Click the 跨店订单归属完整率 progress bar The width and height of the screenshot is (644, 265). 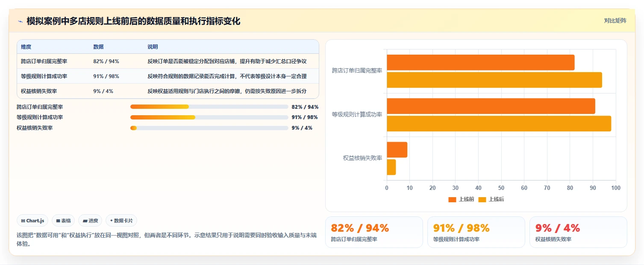pos(209,107)
